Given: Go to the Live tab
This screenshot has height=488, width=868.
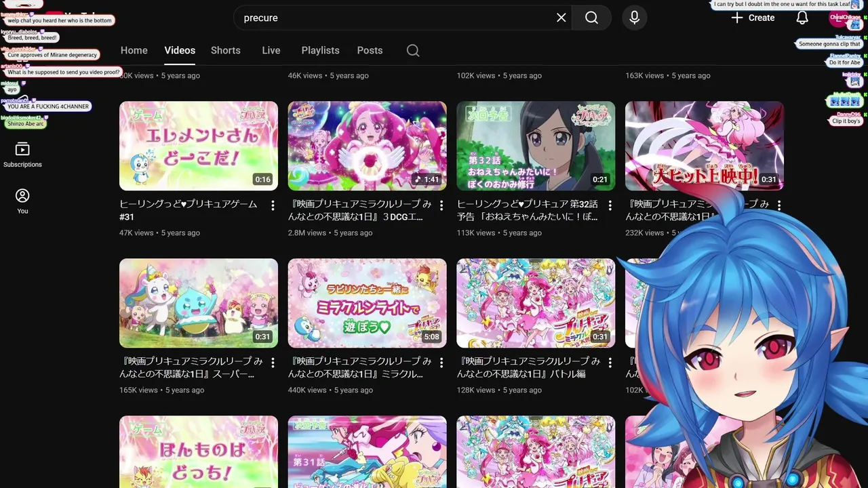Looking at the screenshot, I should click(271, 50).
